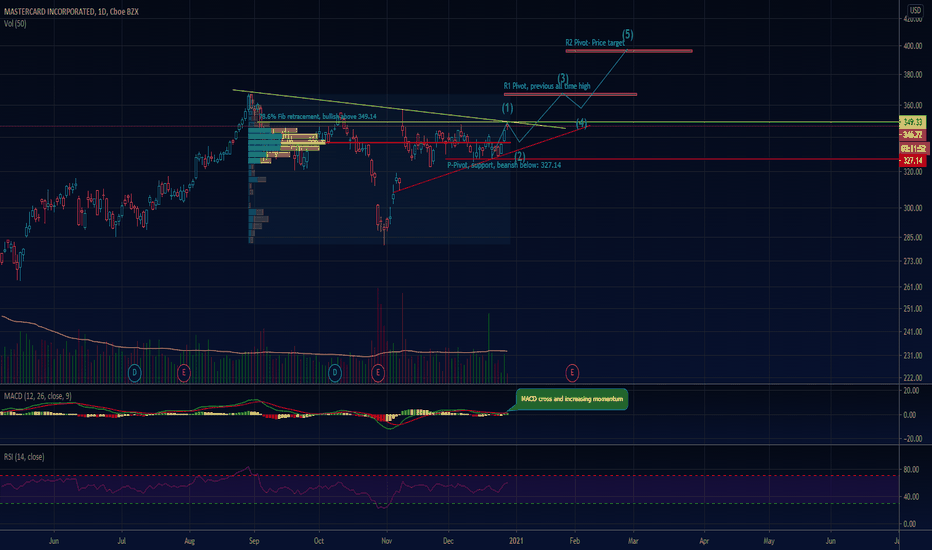Click the 2021 label on time axis
932x550 pixels.
click(x=517, y=541)
